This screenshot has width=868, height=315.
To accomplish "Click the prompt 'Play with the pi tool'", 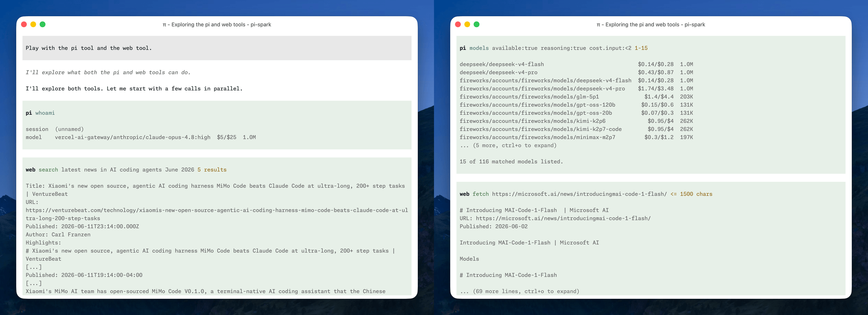I will point(89,48).
